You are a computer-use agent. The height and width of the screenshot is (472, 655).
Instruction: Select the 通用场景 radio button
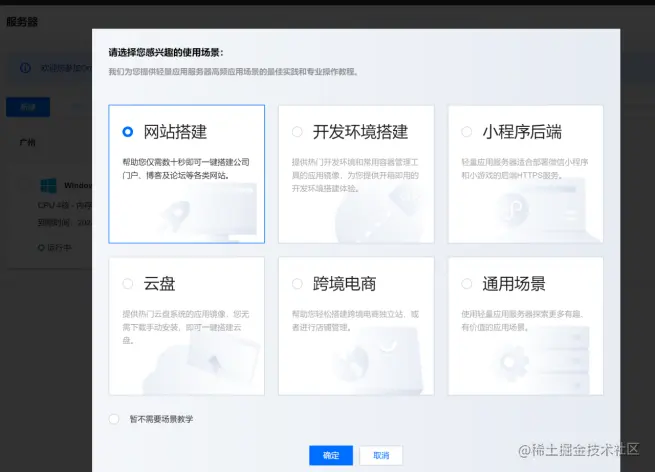coord(467,284)
